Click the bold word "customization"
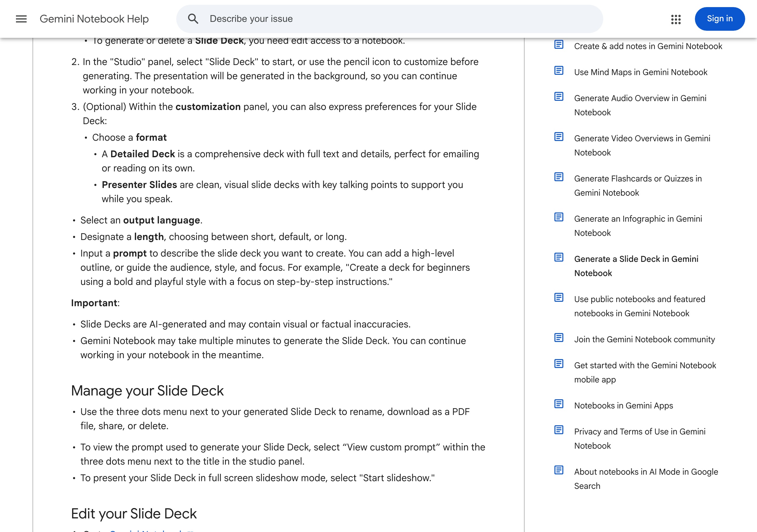The height and width of the screenshot is (532, 757). click(208, 107)
